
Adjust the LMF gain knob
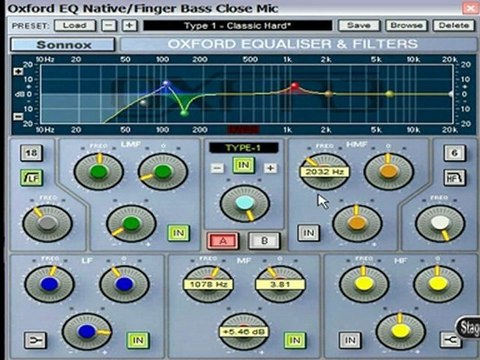pos(131,223)
